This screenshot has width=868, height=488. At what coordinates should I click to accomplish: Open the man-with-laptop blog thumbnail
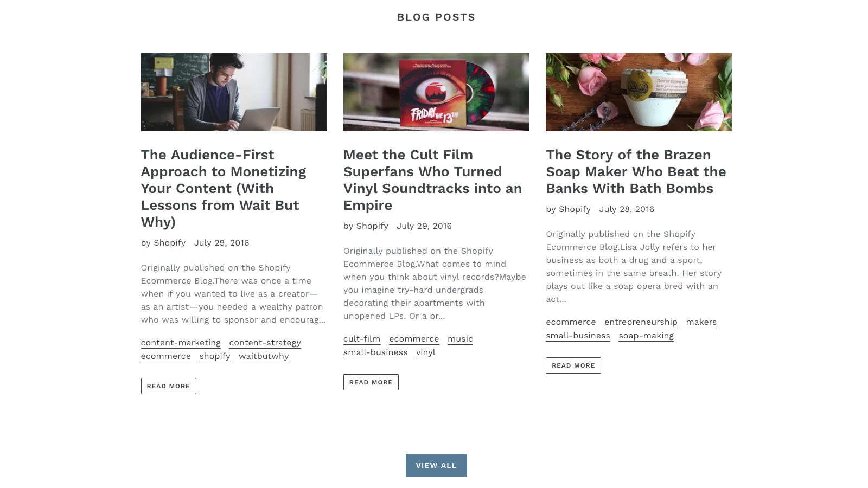(234, 92)
